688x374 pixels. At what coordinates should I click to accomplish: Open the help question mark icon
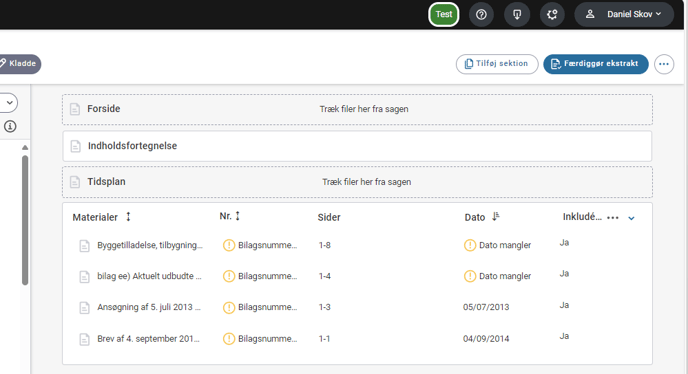click(481, 14)
